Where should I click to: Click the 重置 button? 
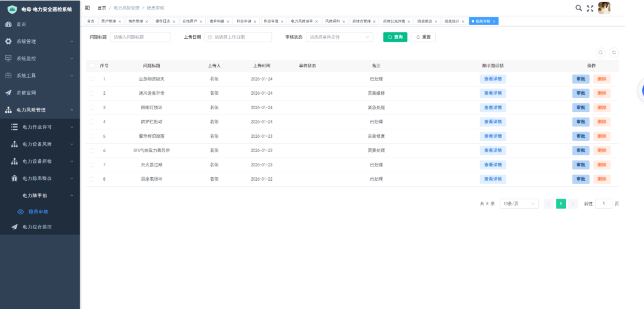tap(423, 37)
